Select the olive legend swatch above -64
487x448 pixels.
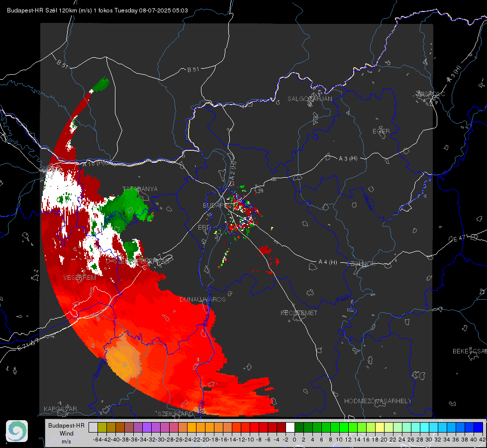coord(102,427)
